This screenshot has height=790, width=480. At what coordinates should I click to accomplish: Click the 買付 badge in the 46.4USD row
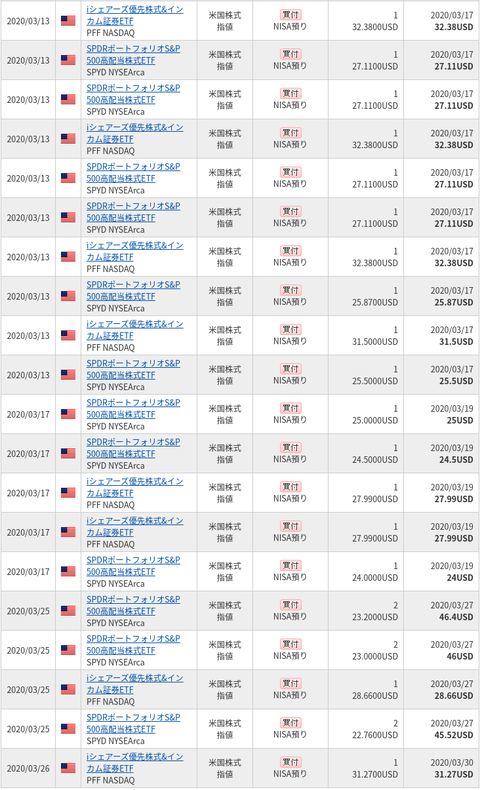[x=290, y=605]
